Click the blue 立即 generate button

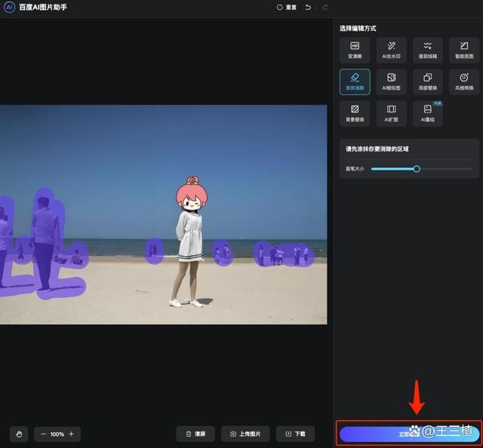409,434
